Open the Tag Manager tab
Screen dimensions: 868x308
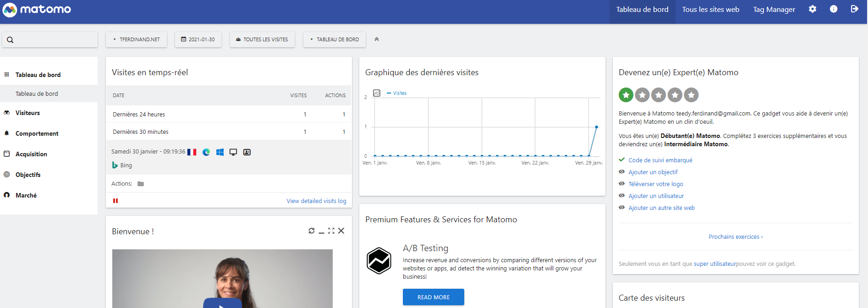click(774, 10)
